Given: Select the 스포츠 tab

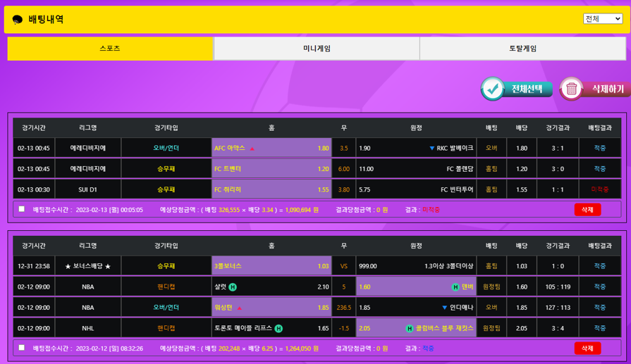Looking at the screenshot, I should click(x=110, y=49).
